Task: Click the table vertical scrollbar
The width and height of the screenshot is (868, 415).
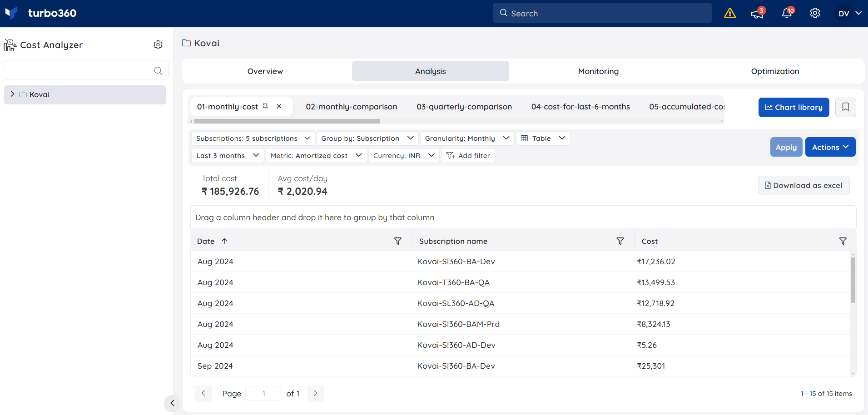Action: click(853, 280)
